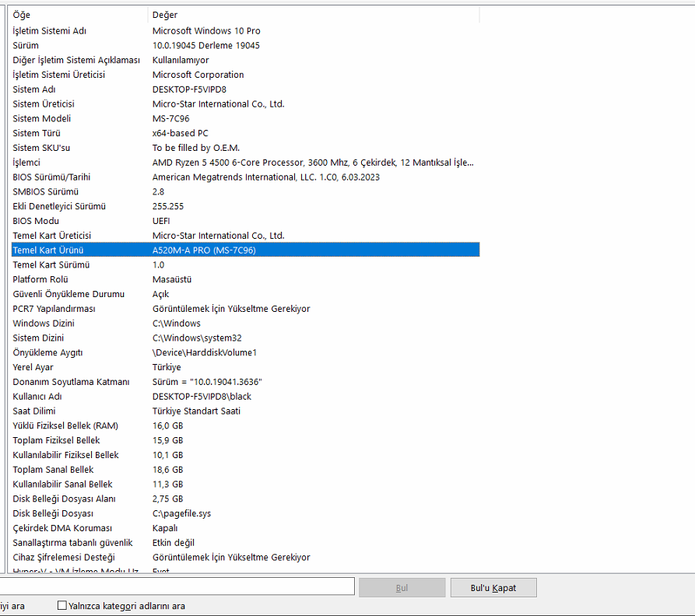This screenshot has width=695, height=616.
Task: Select Yüklü Fiziksel Bellek (RAM) row
Action: point(246,425)
